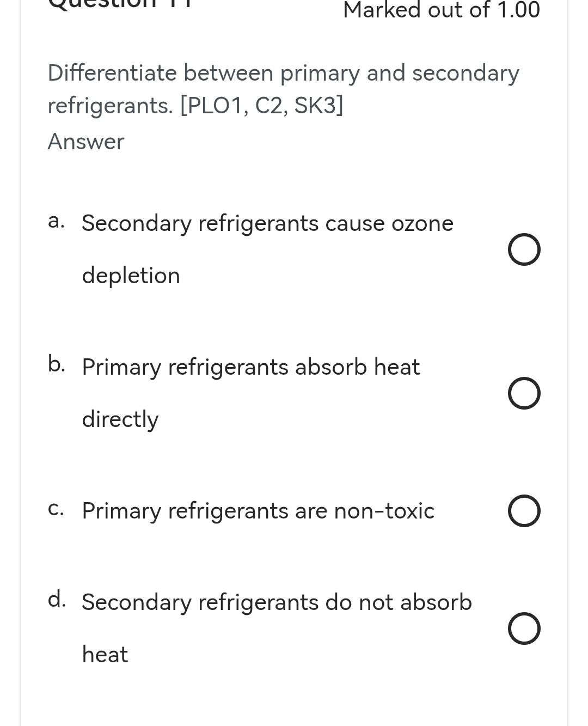Viewport: 588px width, 726px height.
Task: Click the text 'directly' under option b
Action: tap(120, 419)
